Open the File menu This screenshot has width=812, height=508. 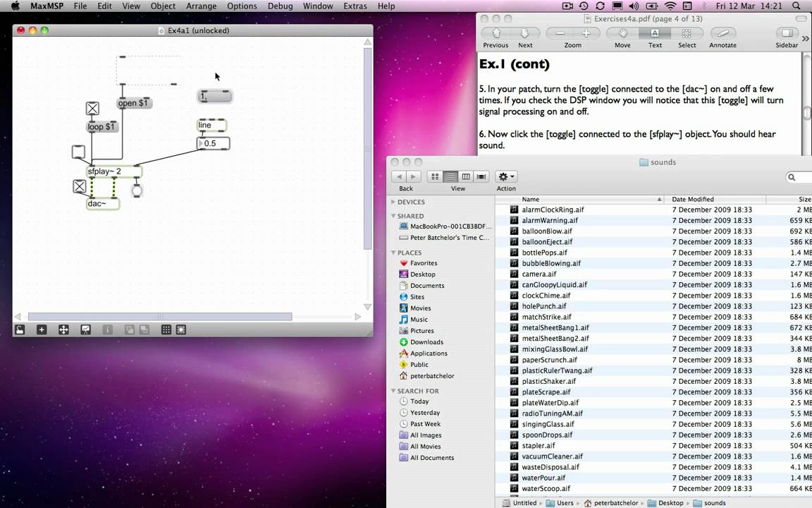pos(80,6)
